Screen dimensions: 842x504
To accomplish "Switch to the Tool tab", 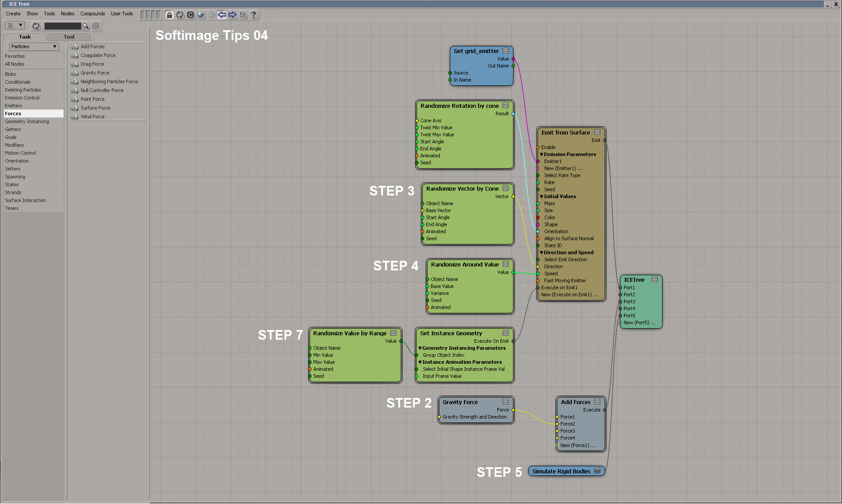I will click(69, 37).
